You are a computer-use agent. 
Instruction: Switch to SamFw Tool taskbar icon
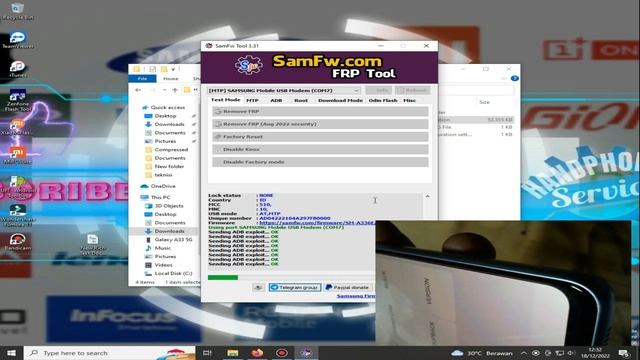tap(306, 353)
